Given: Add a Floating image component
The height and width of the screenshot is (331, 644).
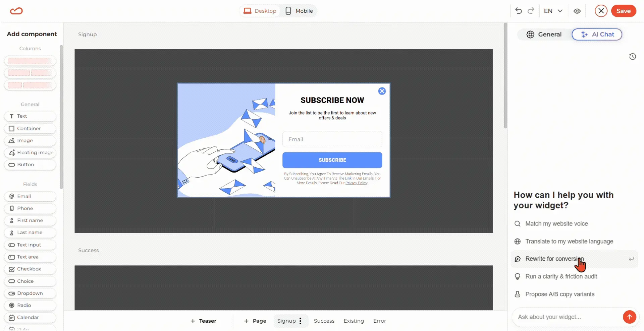Looking at the screenshot, I should 30,152.
